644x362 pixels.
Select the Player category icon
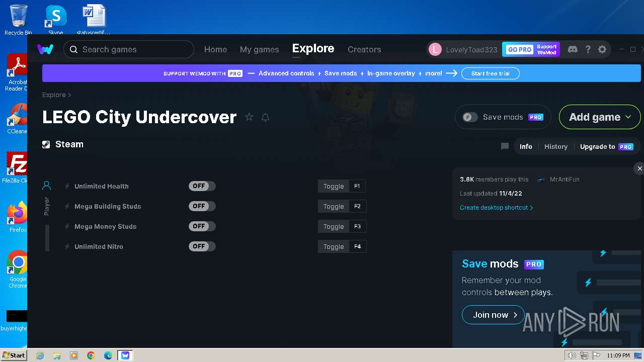[46, 186]
